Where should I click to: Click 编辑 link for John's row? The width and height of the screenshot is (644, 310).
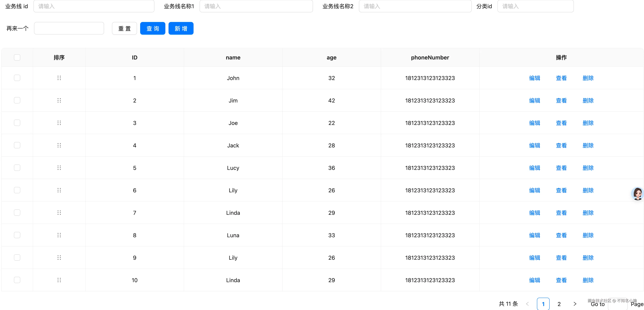pyautogui.click(x=535, y=78)
